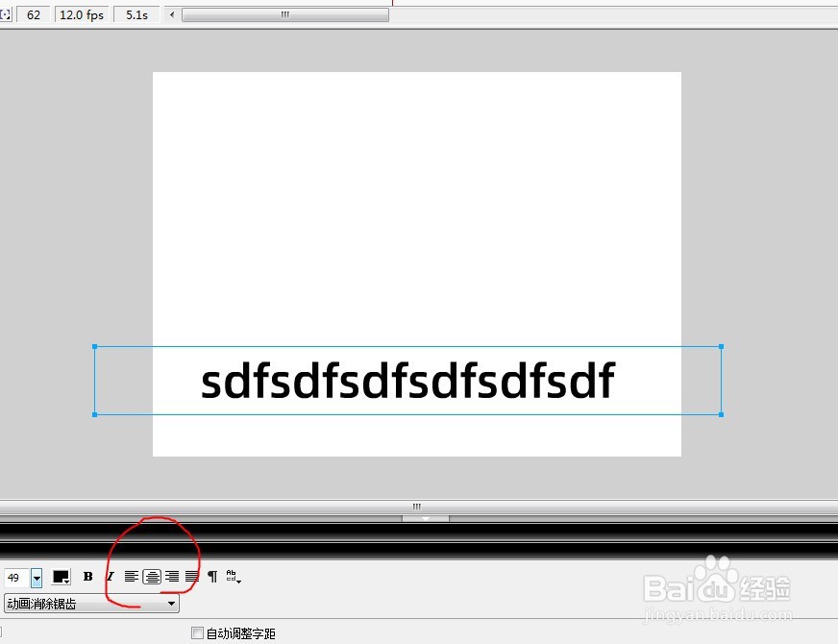Image resolution: width=838 pixels, height=644 pixels.
Task: Select center text alignment
Action: pyautogui.click(x=152, y=577)
